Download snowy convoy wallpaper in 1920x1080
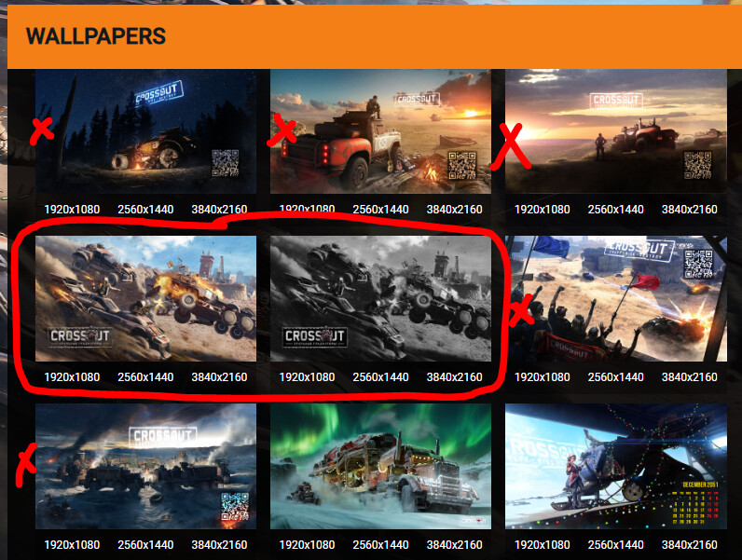Screen dimensions: 742x560 pos(72,545)
